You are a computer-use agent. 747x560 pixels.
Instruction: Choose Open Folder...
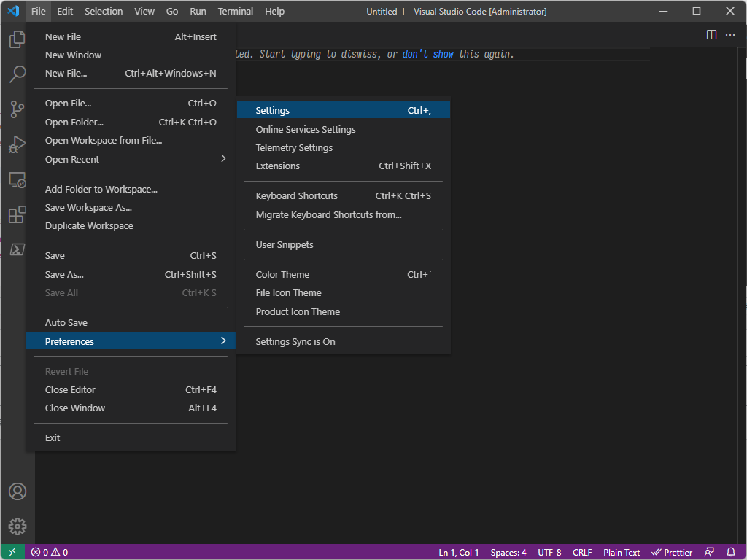(131, 122)
